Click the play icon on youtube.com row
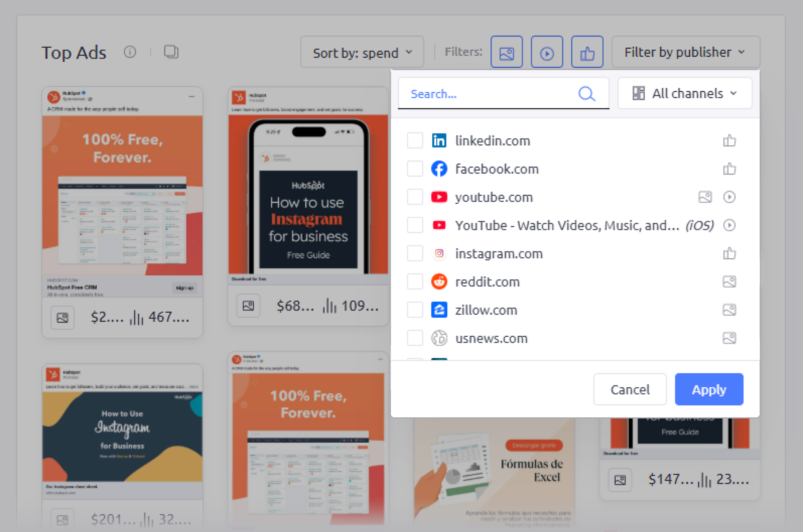 729,197
